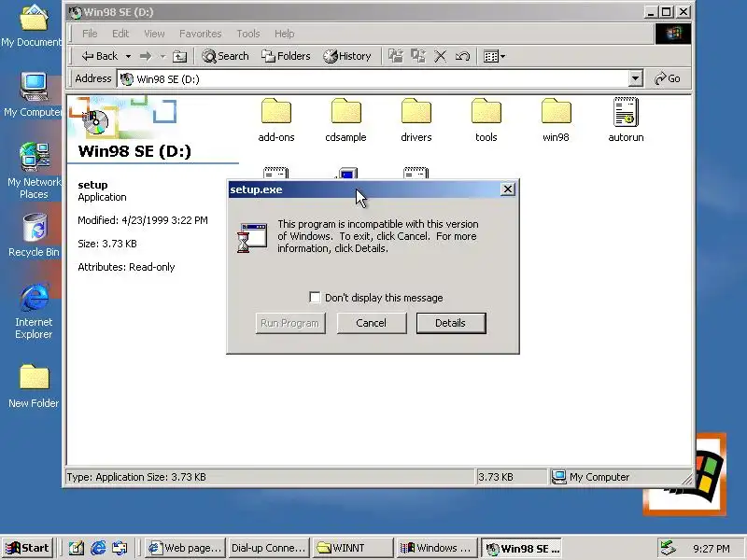Open the Views dropdown button

tap(494, 56)
